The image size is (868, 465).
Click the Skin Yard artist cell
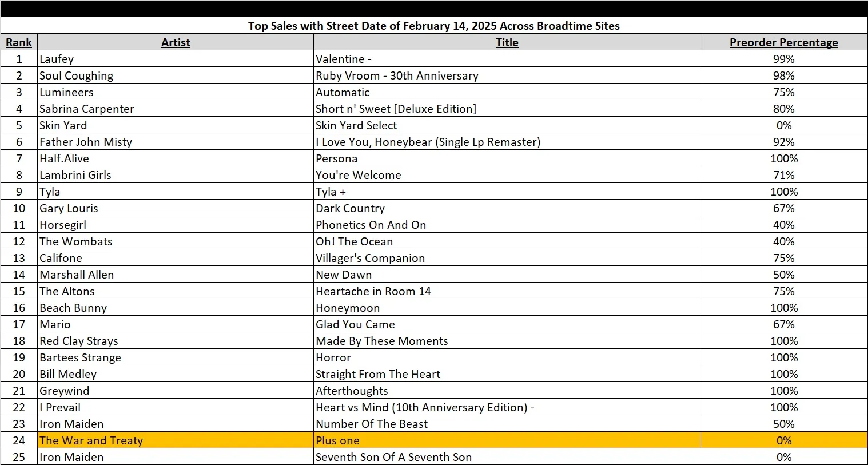coord(176,125)
